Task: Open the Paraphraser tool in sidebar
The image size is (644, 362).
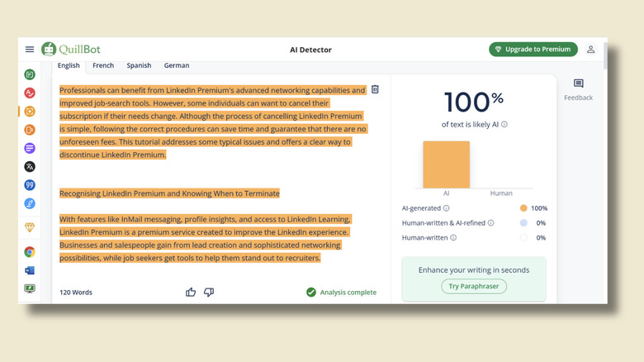Action: tap(30, 74)
